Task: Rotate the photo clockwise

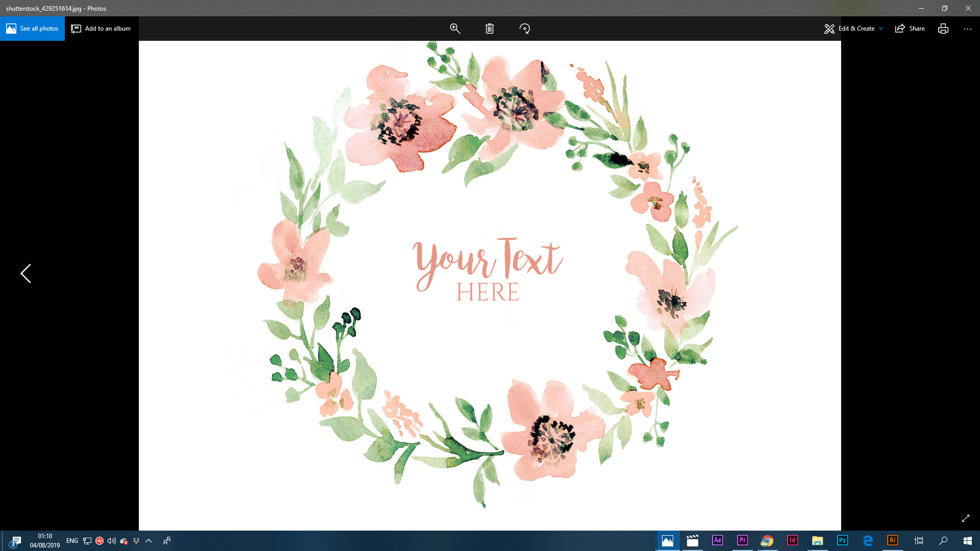Action: (x=525, y=29)
